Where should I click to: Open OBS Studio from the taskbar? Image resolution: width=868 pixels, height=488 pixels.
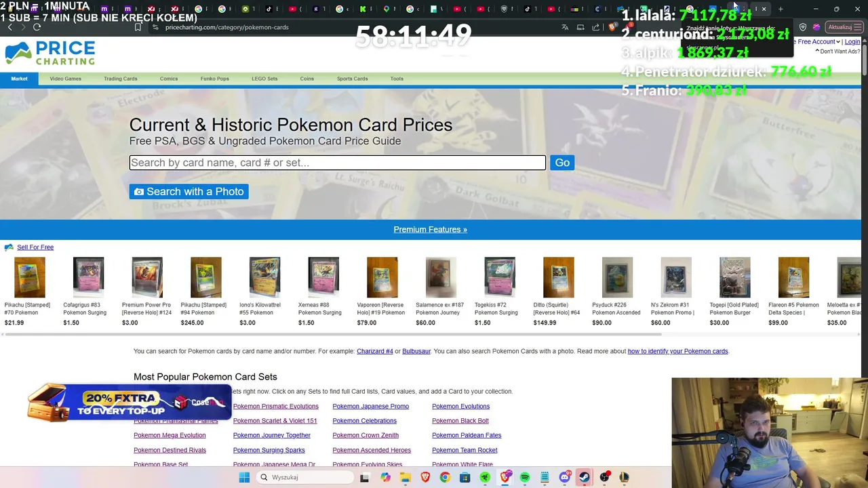(x=604, y=477)
